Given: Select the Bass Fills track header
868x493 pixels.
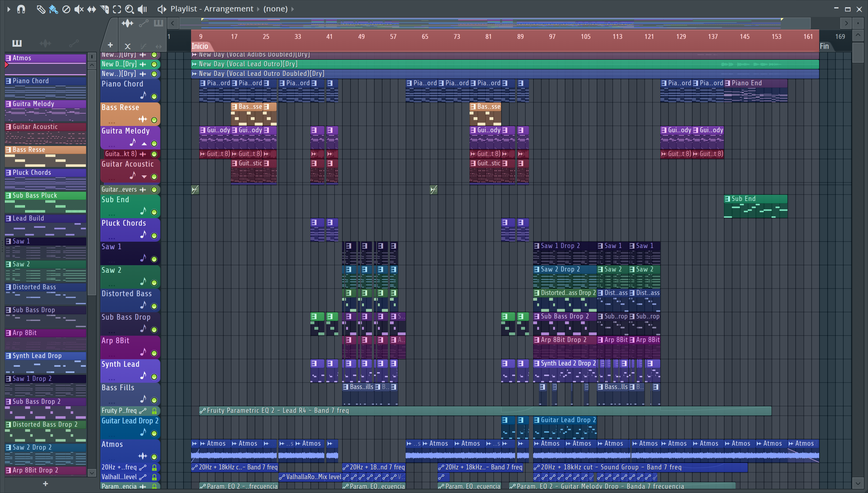Looking at the screenshot, I should pos(130,394).
